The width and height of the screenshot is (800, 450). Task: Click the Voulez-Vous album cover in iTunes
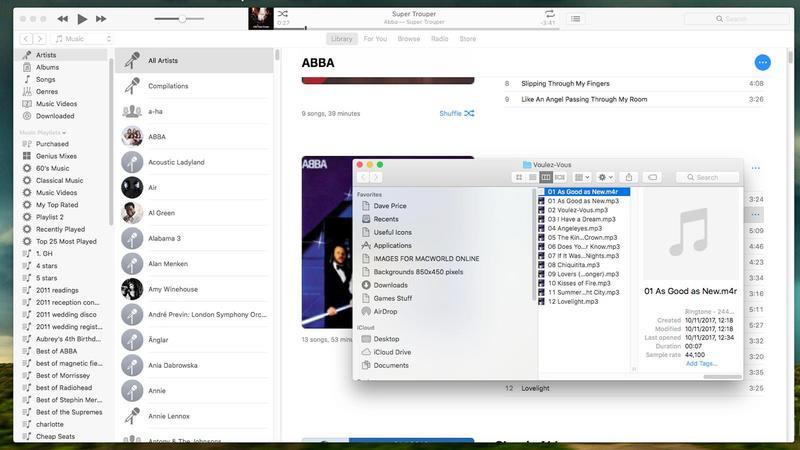tap(327, 242)
